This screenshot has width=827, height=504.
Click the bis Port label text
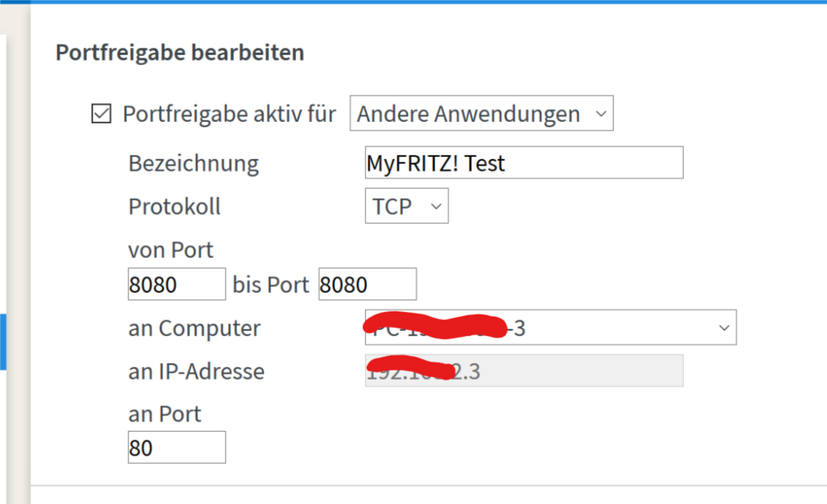(270, 285)
